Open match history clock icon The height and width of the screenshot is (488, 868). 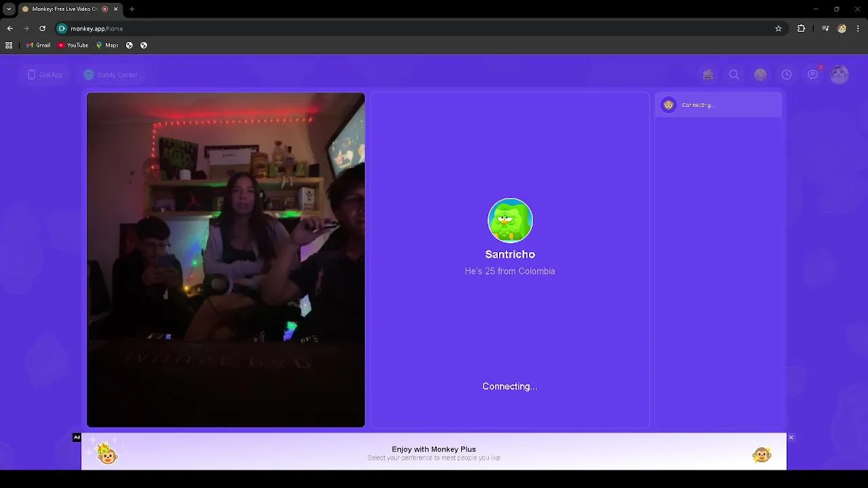coord(787,75)
